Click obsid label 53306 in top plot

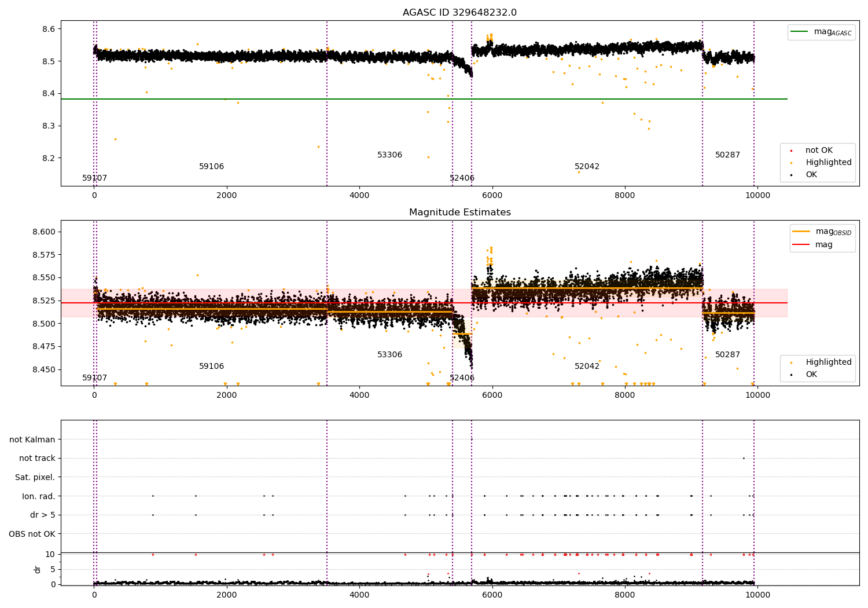[x=389, y=155]
